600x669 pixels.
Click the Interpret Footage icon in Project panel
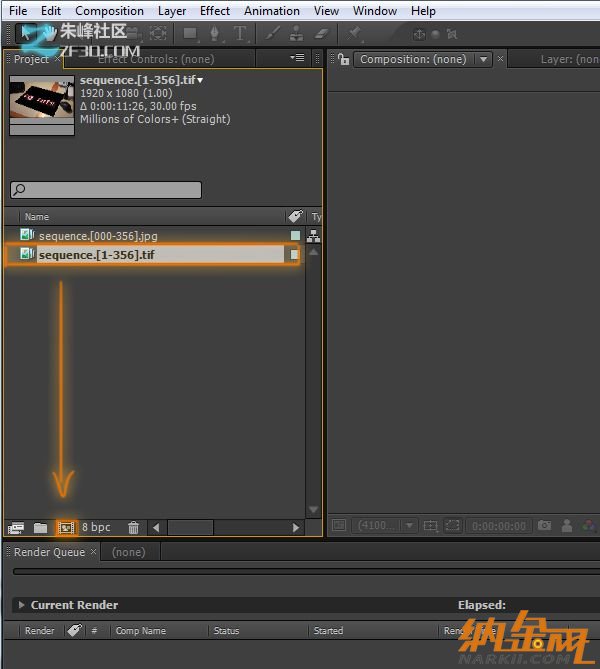pos(16,527)
